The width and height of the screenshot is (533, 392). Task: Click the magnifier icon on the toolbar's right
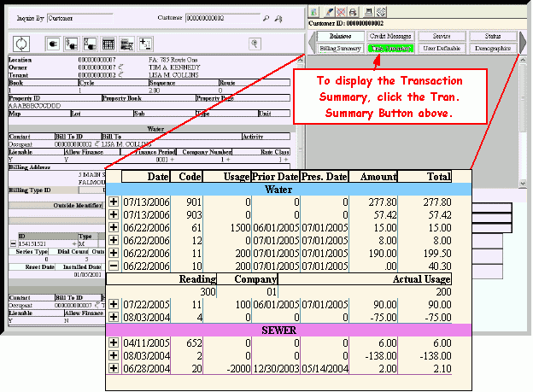click(255, 44)
